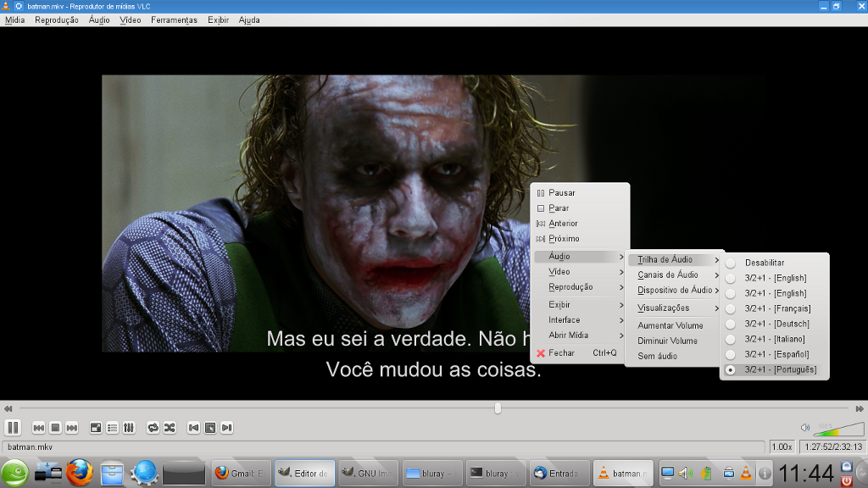Toggle shuffle (random) playback icon
Image resolution: width=868 pixels, height=488 pixels.
(170, 428)
